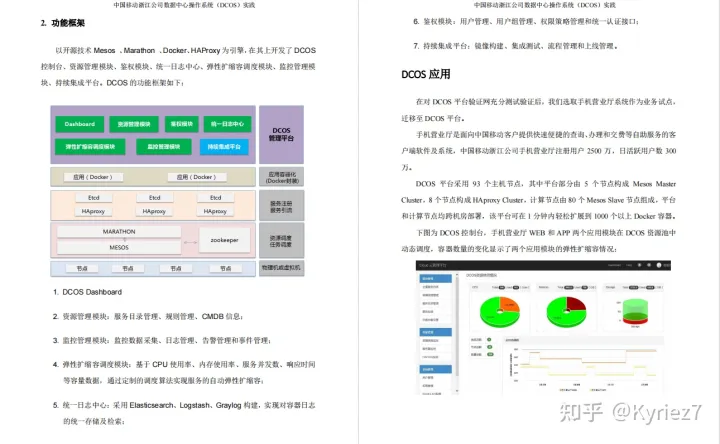Click the heading "2. 功能框架"
Screen dimensions: 720x444
pos(62,23)
